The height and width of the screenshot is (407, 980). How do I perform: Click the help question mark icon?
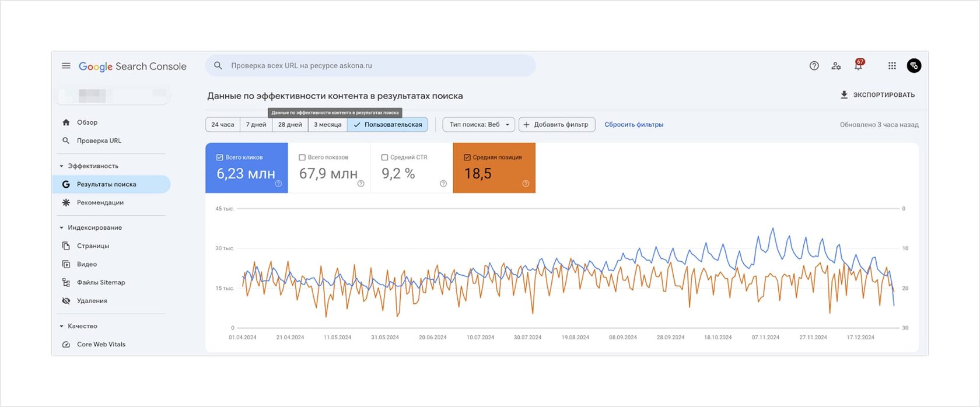[x=814, y=66]
